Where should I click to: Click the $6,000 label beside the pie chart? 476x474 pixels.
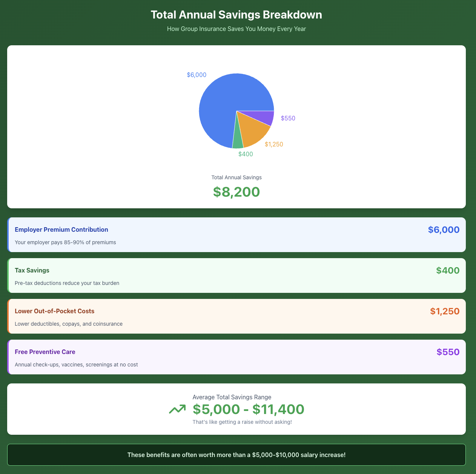click(x=197, y=75)
